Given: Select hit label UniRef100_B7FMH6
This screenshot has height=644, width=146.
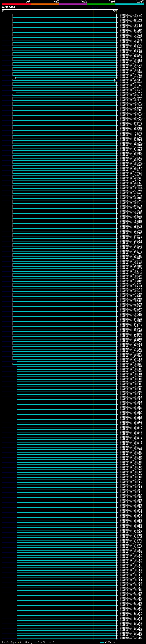Looking at the screenshot, I should point(131,77).
